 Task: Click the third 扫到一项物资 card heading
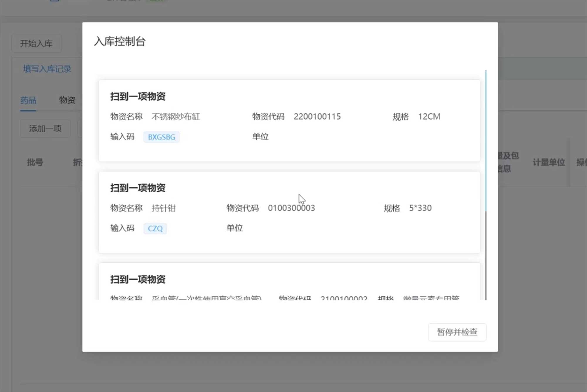(x=138, y=279)
